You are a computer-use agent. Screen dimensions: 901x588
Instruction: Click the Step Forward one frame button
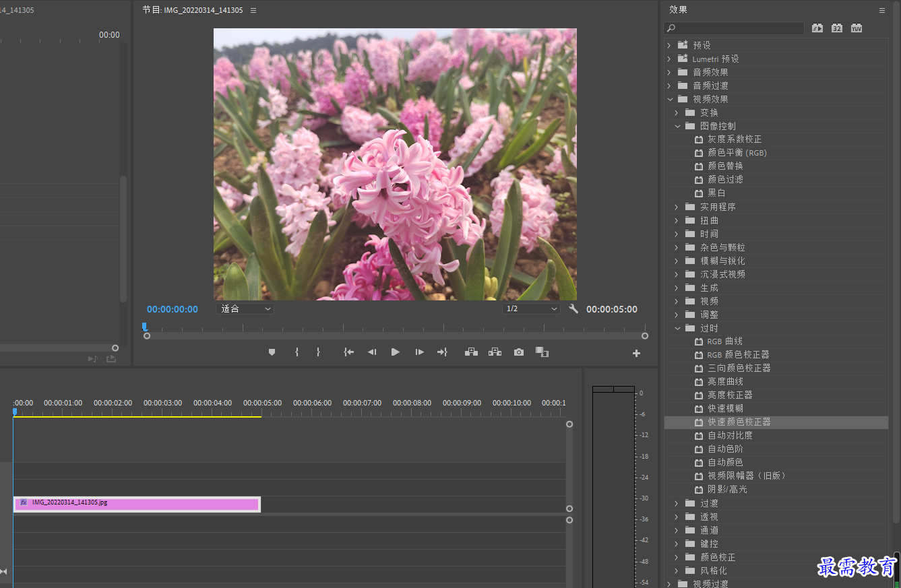[x=419, y=352]
